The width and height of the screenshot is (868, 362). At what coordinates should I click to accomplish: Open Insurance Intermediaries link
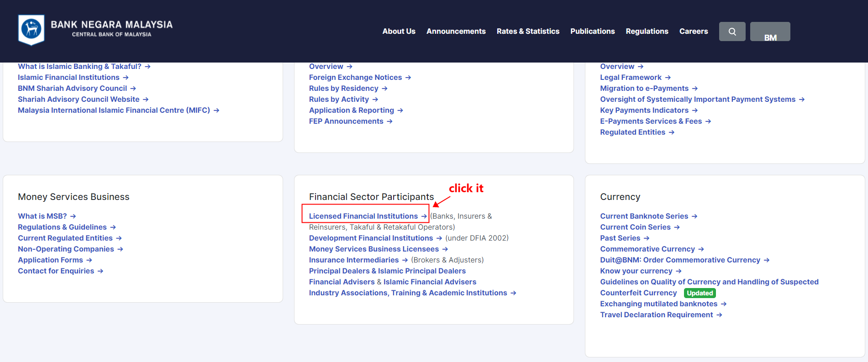point(358,260)
